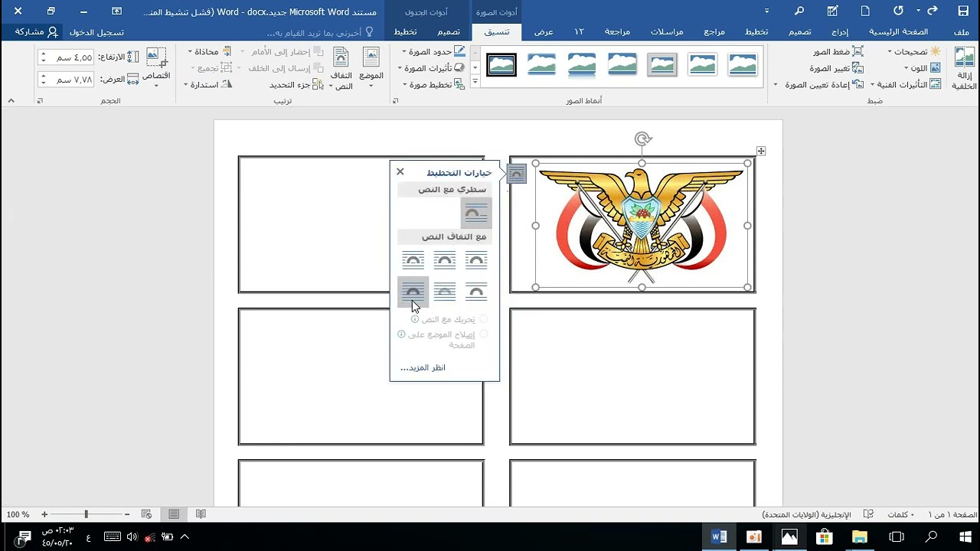Open the Align (محاذاة) dropdown
This screenshot has height=551, width=980.
pos(210,51)
